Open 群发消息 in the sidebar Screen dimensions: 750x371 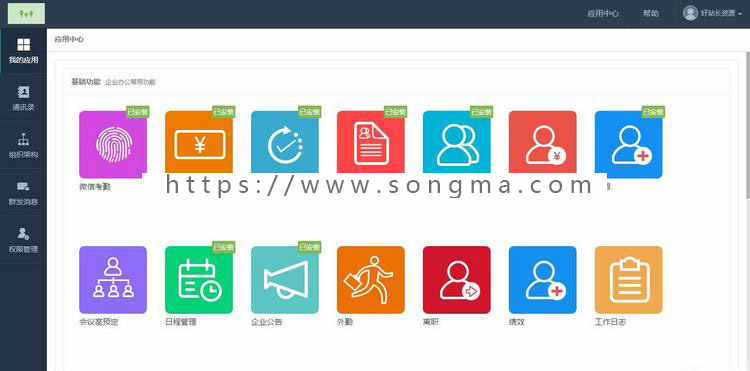23,193
